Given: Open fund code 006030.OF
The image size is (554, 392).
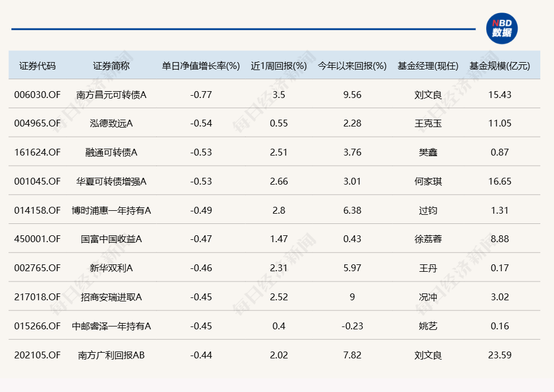Looking at the screenshot, I should (x=37, y=95).
